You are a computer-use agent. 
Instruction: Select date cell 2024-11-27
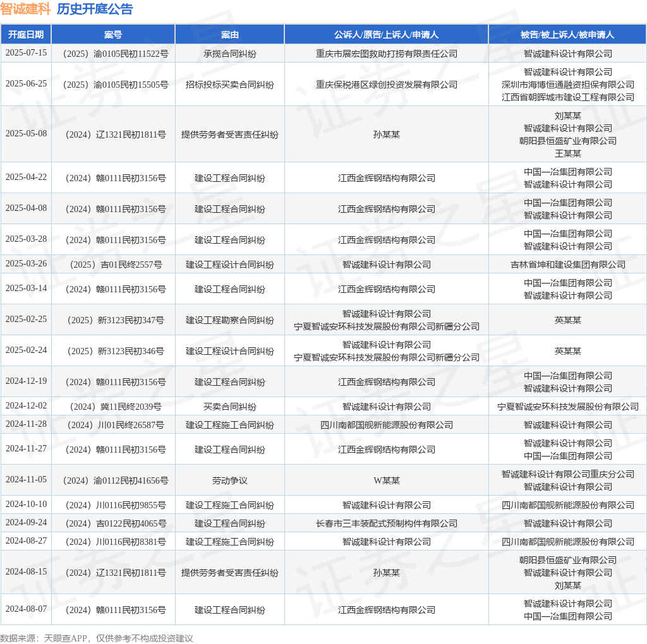26,449
